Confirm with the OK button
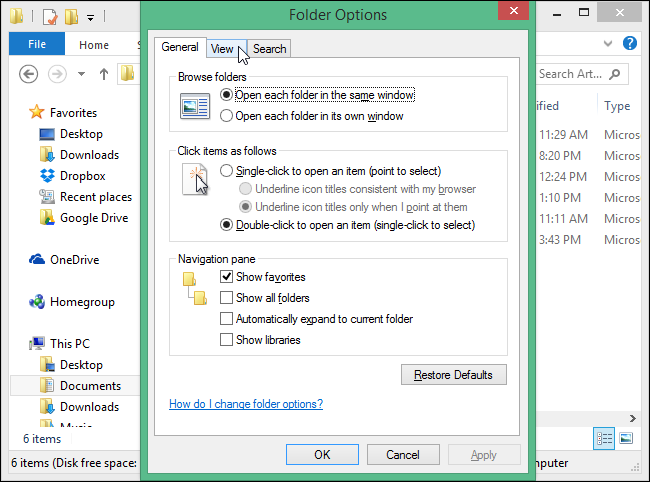Viewport: 650px width, 482px height. pyautogui.click(x=322, y=455)
